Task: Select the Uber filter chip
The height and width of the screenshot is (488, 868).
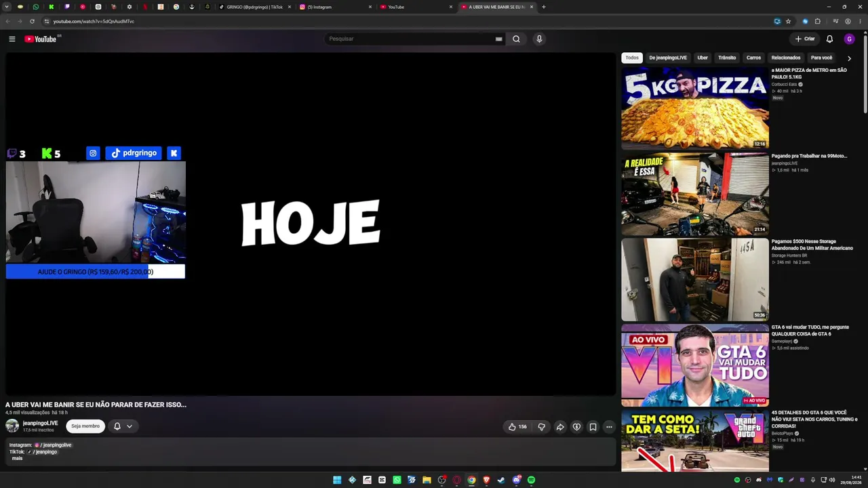Action: click(703, 58)
